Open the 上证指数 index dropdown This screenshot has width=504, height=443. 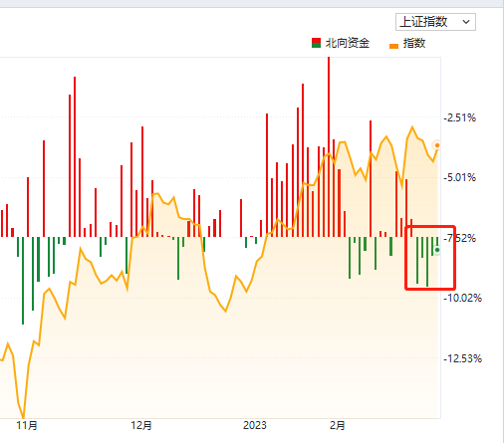click(435, 22)
